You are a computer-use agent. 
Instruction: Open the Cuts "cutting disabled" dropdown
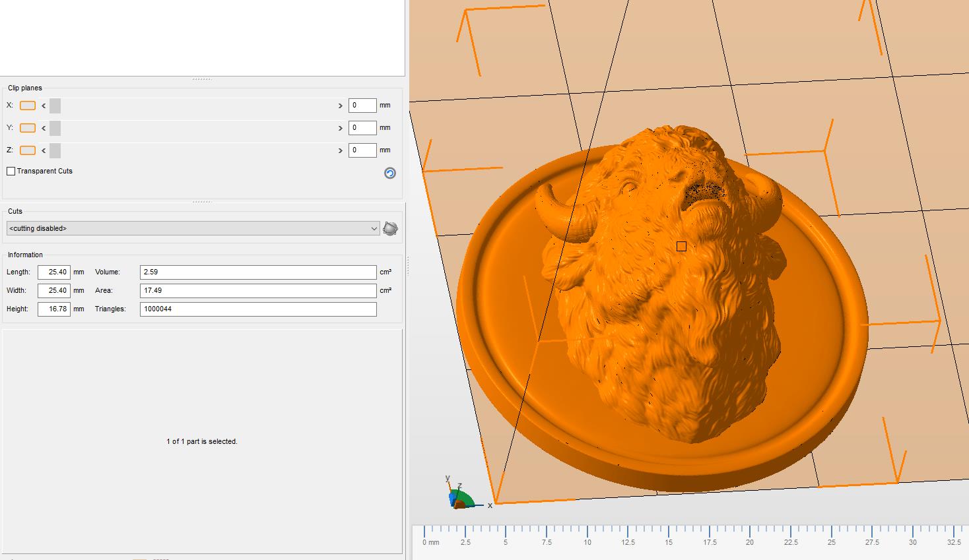point(193,229)
